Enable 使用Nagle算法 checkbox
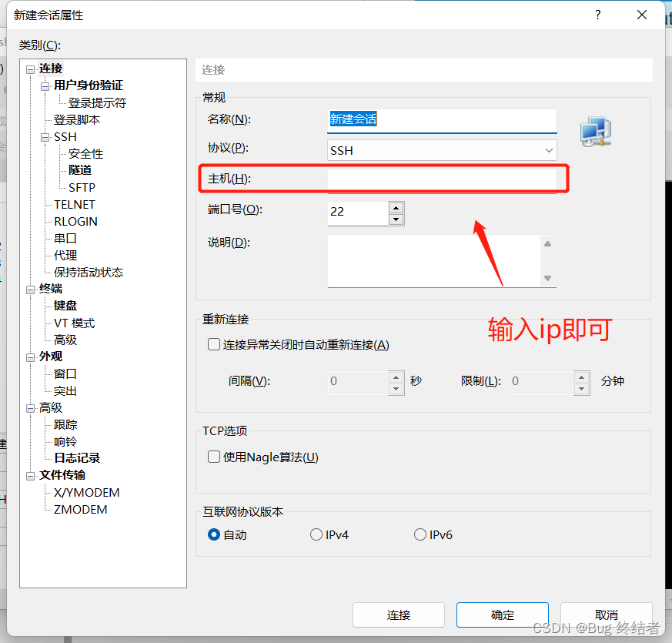Image resolution: width=672 pixels, height=643 pixels. point(214,457)
